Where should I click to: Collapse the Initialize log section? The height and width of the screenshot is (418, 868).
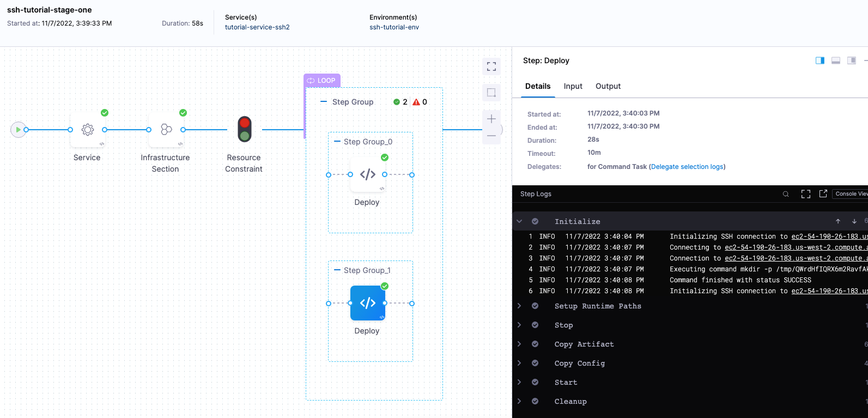(519, 221)
